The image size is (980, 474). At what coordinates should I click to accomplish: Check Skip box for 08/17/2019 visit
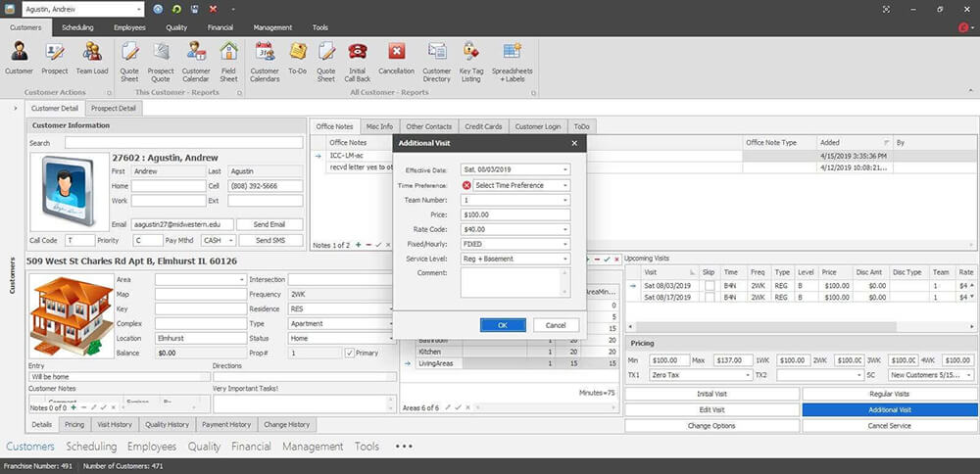[x=709, y=297]
